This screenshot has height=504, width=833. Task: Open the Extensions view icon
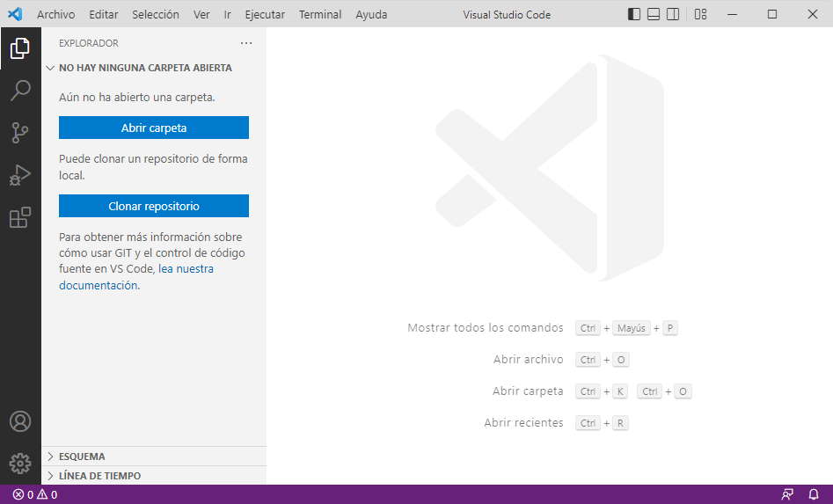20,217
